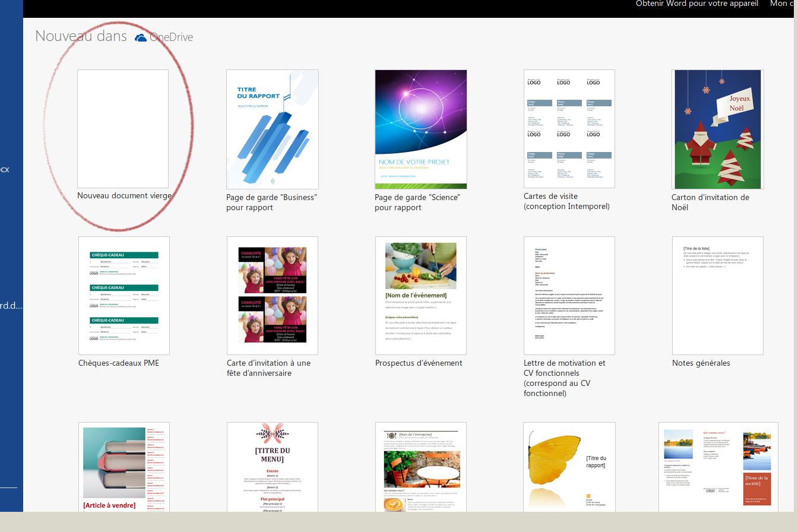Open 'Obtenir Word pour votre appareil' link
The image size is (798, 532).
click(697, 4)
